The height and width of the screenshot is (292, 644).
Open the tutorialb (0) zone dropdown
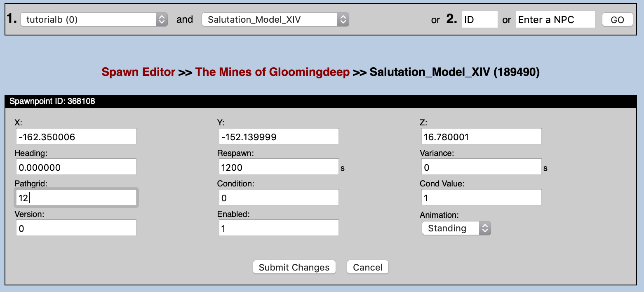[94, 19]
